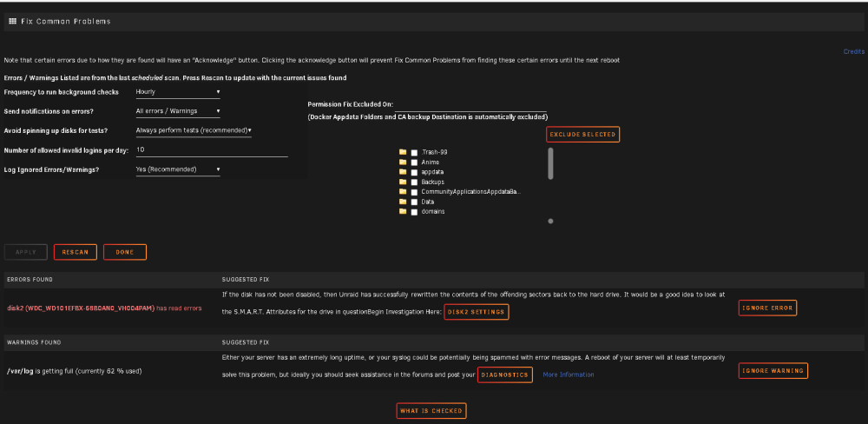Click the appdata folder name

tap(432, 172)
